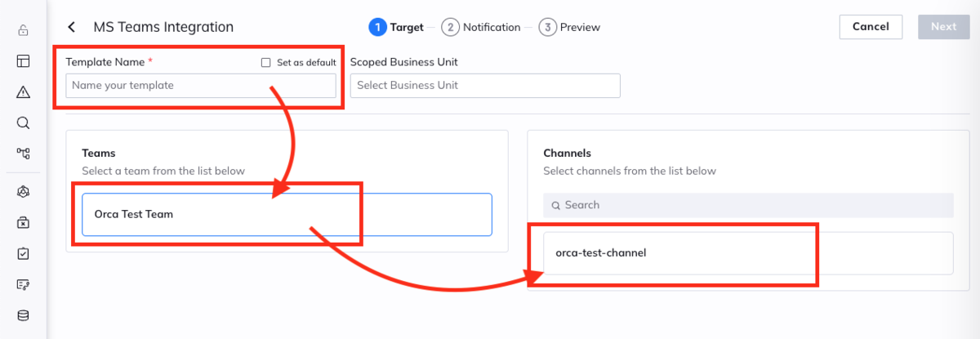Screen dimensions: 980x339
Task: Click the back arrow beside MS Teams Integration
Action: [x=72, y=27]
